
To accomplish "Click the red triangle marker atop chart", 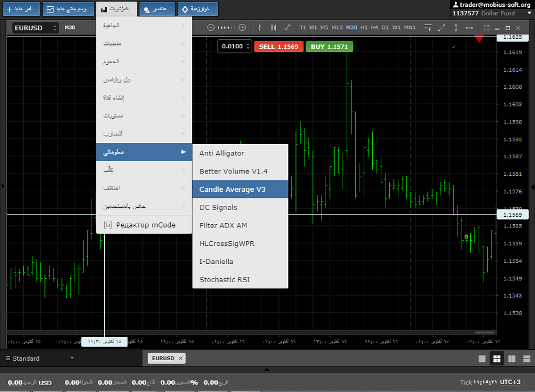I will click(479, 39).
